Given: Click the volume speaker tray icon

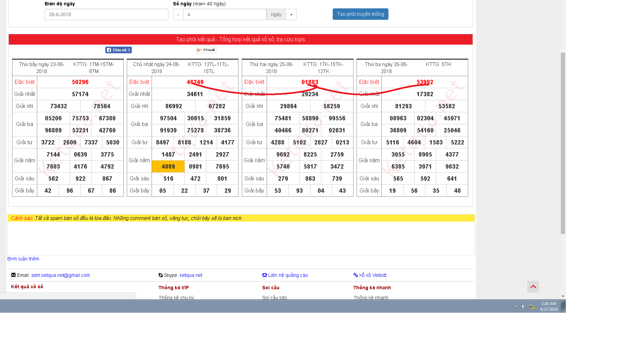Looking at the screenshot, I should click(524, 306).
